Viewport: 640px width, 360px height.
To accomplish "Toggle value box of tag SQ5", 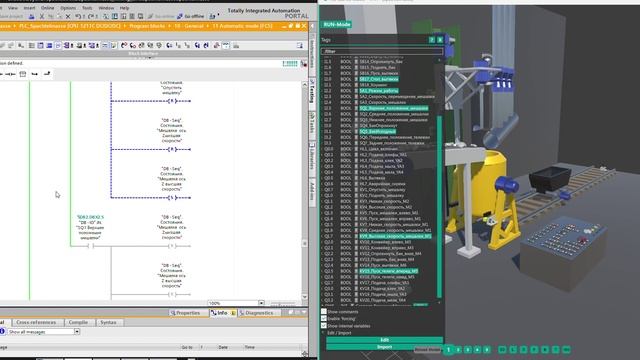I will pyautogui.click(x=356, y=131).
